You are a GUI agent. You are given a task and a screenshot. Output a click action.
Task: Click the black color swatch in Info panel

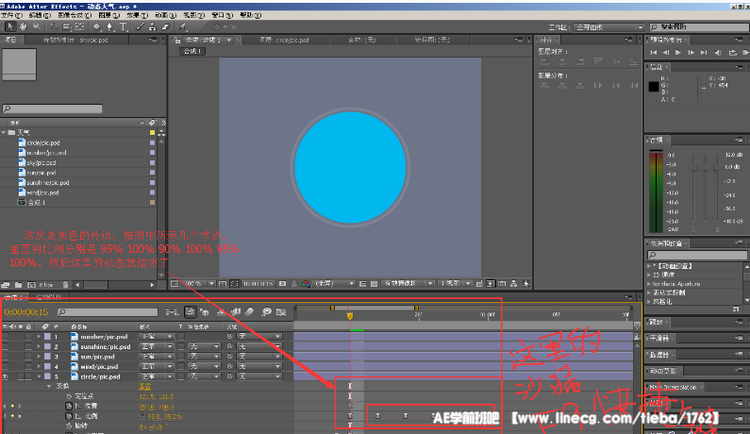(x=653, y=87)
